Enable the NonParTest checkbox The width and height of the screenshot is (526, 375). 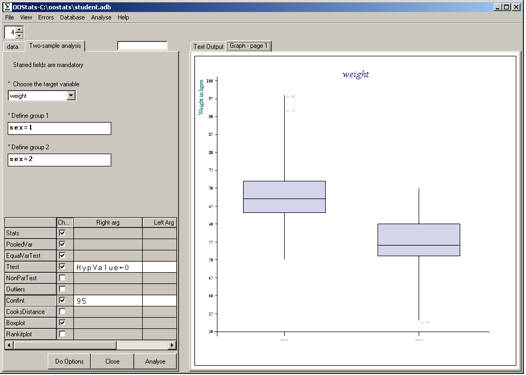pos(62,278)
